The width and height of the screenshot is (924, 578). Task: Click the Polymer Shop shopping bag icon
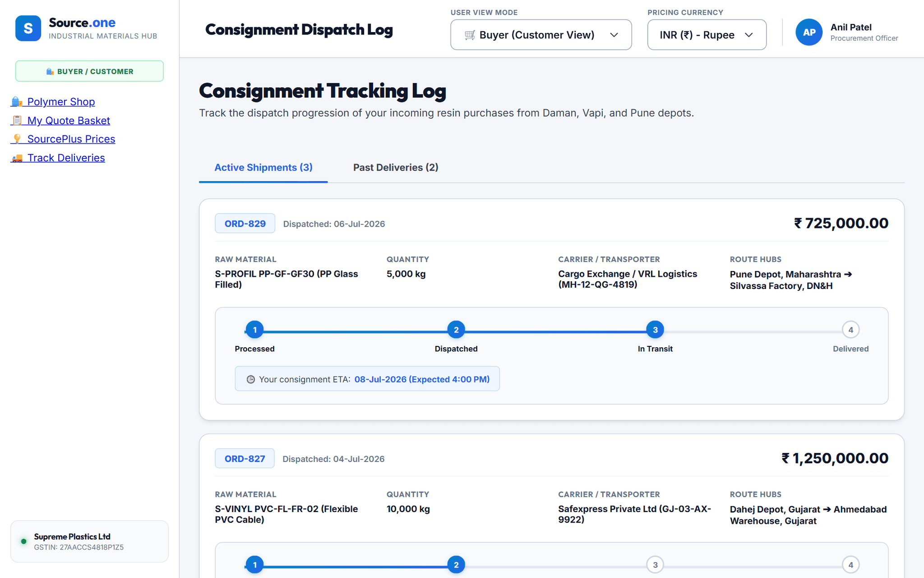pyautogui.click(x=17, y=102)
